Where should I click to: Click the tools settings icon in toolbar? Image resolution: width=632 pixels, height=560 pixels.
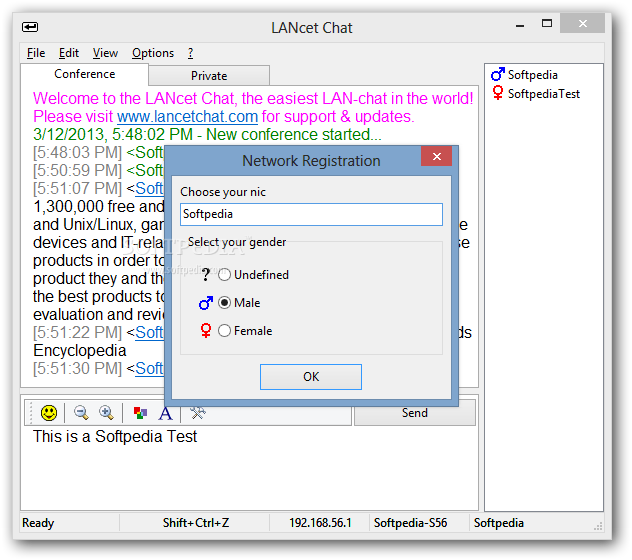(x=198, y=413)
